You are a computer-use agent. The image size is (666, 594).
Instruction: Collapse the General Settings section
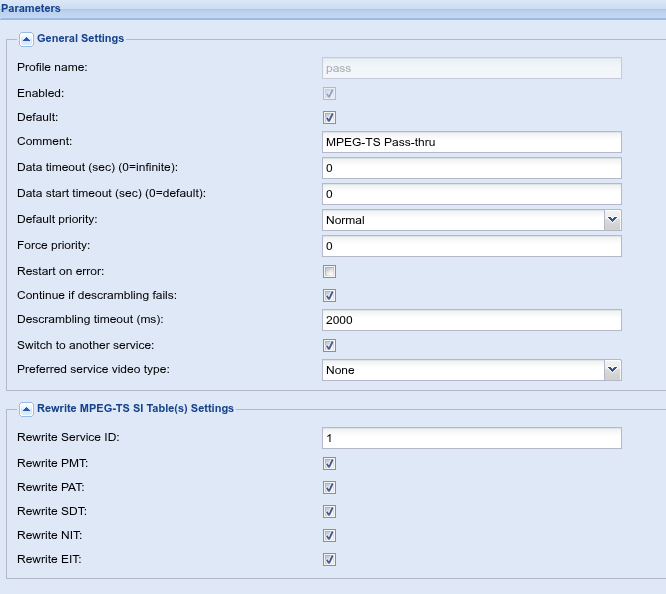pos(26,39)
